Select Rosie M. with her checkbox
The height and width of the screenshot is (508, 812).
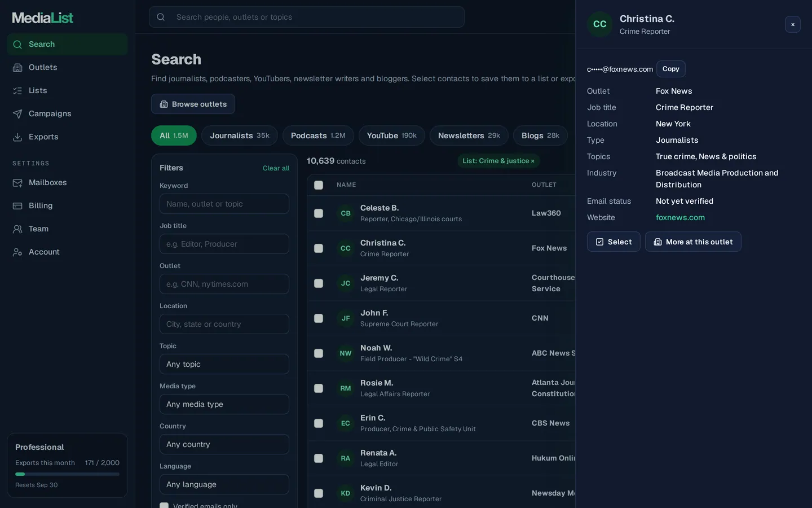pyautogui.click(x=319, y=388)
